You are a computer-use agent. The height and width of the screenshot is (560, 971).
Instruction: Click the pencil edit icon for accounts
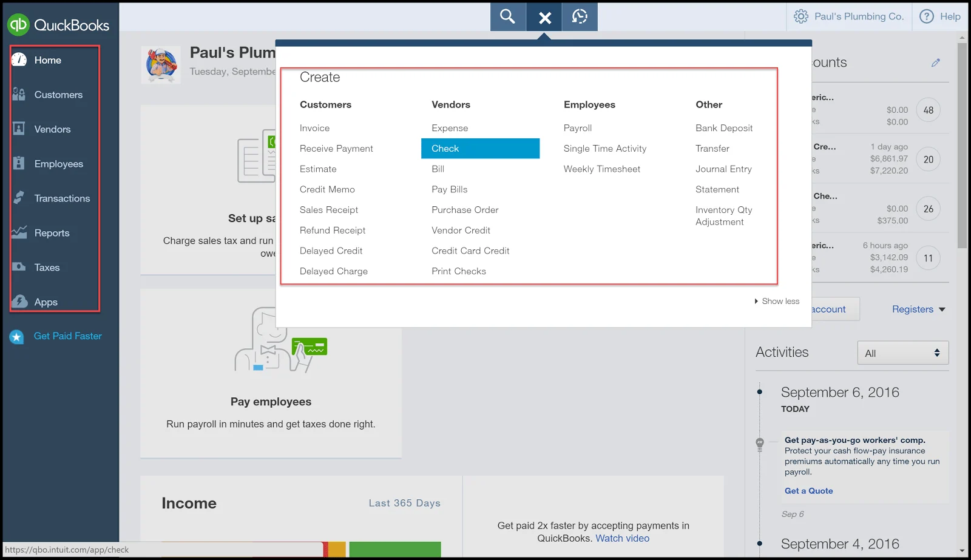(x=936, y=62)
